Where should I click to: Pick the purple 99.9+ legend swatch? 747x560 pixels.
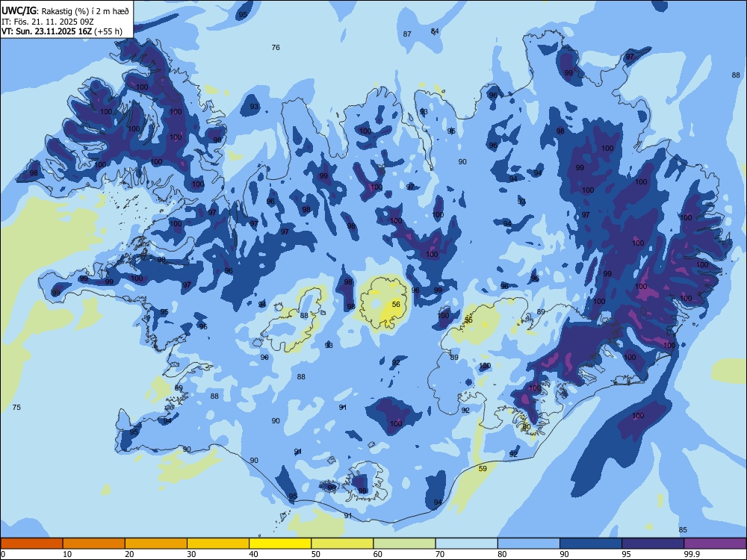[715, 544]
